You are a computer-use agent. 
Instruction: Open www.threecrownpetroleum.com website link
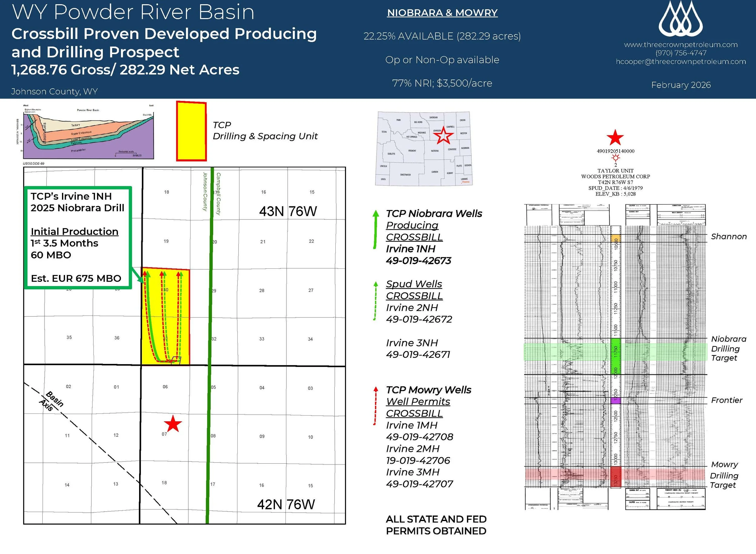click(680, 45)
